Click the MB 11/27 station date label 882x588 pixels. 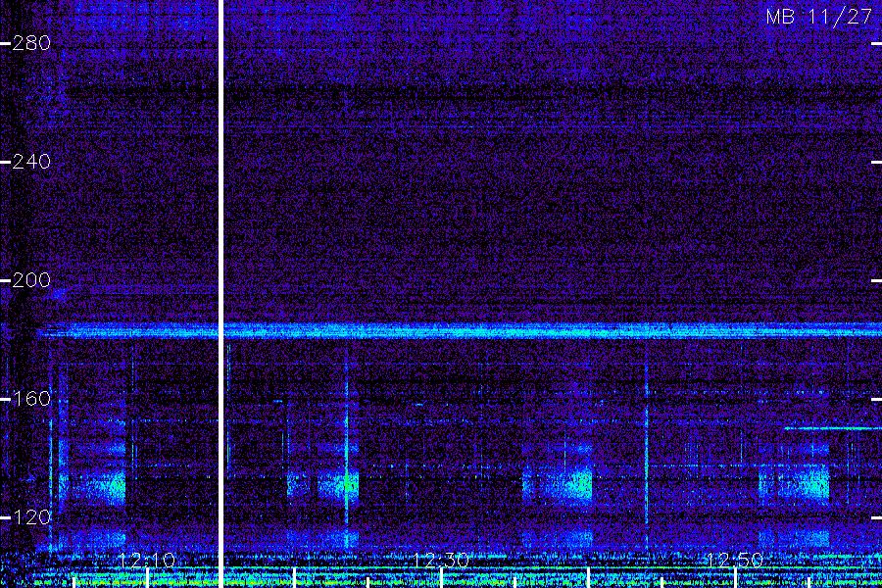(819, 17)
